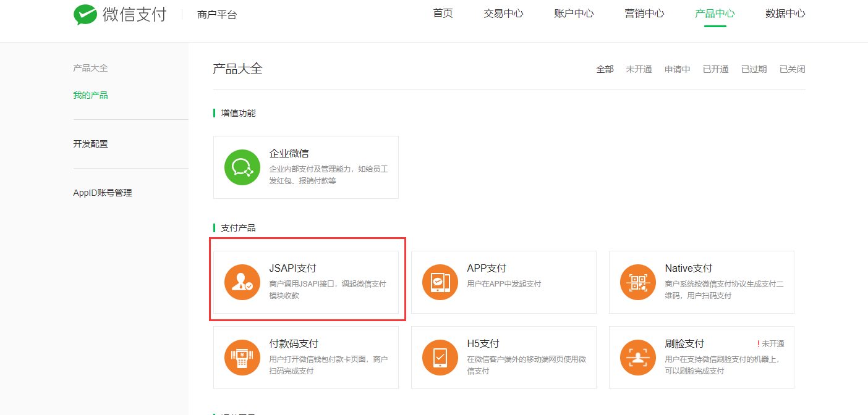Open AppID账号管理 in the sidebar
This screenshot has width=868, height=415.
click(x=103, y=193)
